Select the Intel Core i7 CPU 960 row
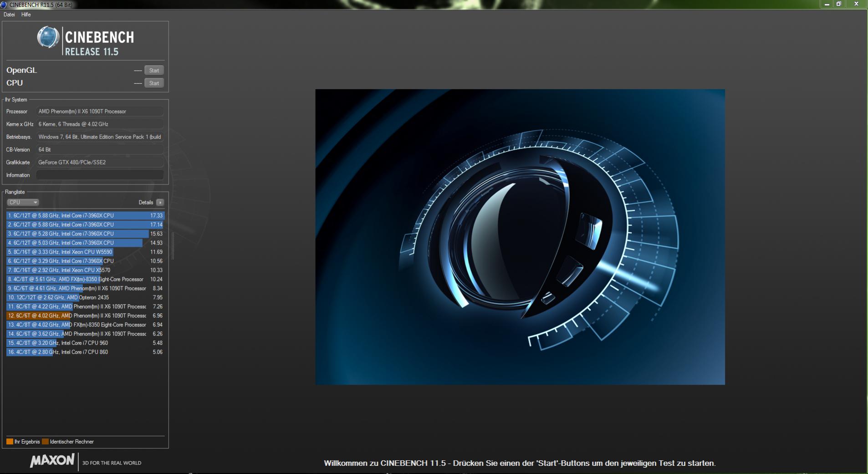868x474 pixels. 85,343
